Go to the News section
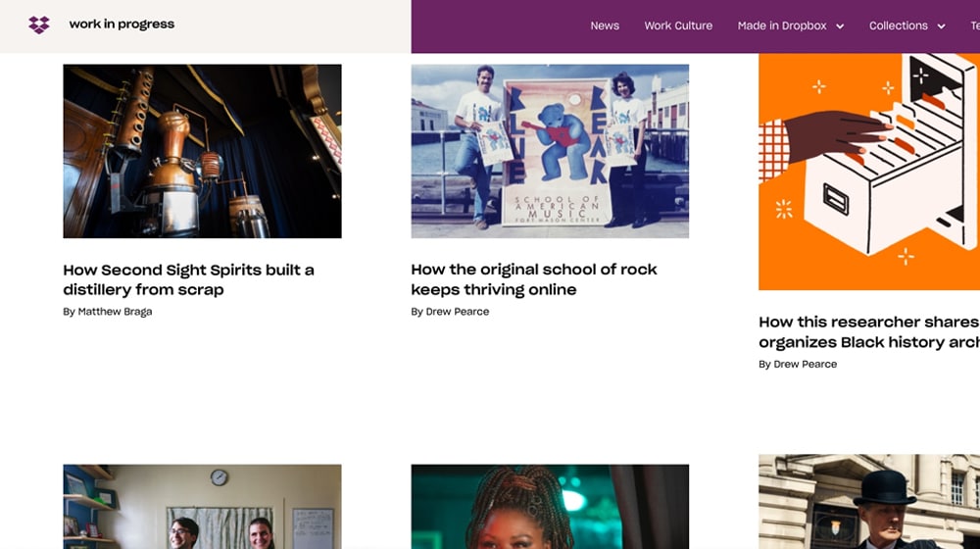Image resolution: width=980 pixels, height=549 pixels. tap(605, 25)
